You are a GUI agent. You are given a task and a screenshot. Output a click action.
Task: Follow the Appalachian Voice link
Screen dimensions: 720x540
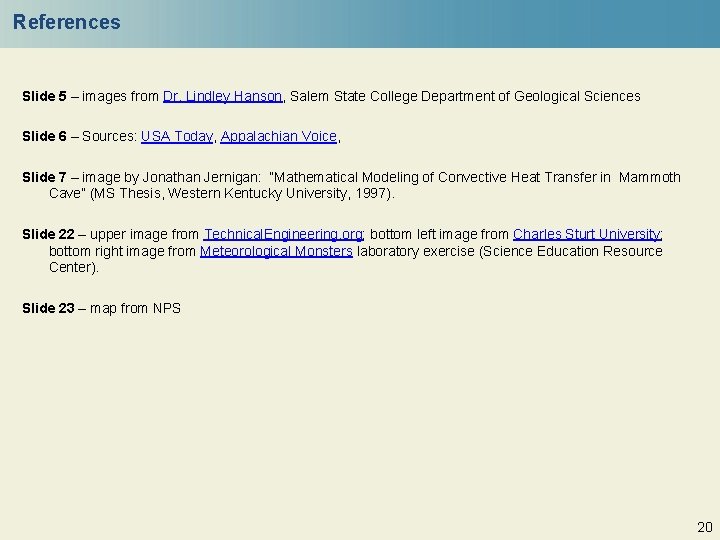click(x=279, y=137)
